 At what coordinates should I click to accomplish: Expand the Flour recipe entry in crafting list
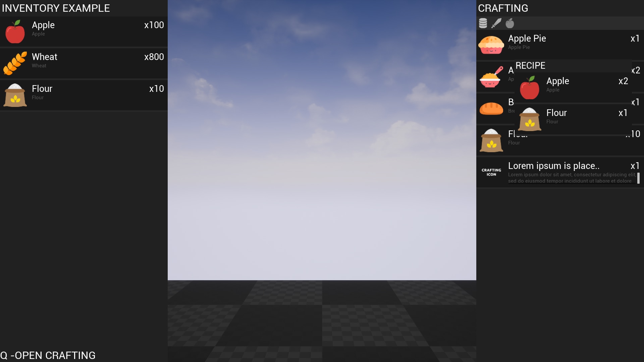click(559, 140)
